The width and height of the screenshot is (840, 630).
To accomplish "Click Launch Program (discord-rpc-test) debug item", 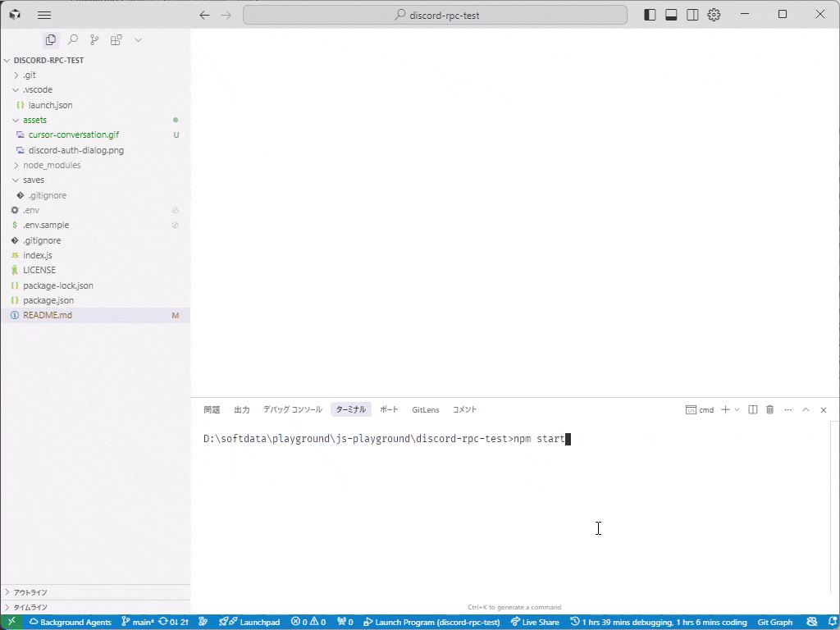I will tap(431, 622).
